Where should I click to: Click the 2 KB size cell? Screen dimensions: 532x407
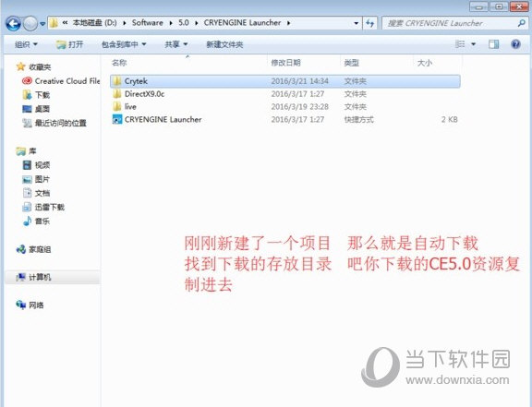pyautogui.click(x=449, y=119)
